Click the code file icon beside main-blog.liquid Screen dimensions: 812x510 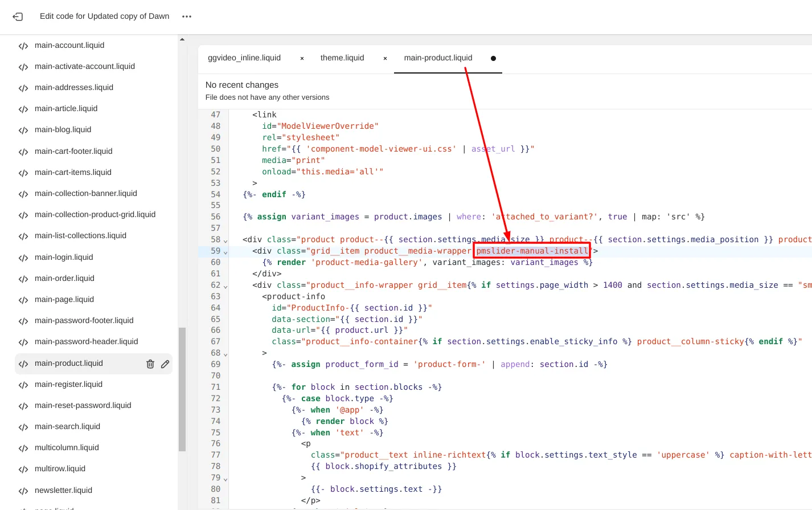click(x=23, y=129)
